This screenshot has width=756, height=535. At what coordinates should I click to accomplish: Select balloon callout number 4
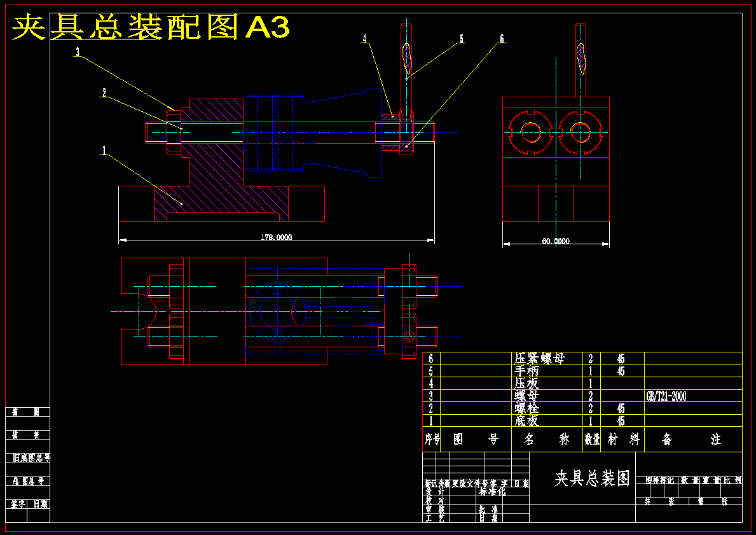[x=365, y=38]
